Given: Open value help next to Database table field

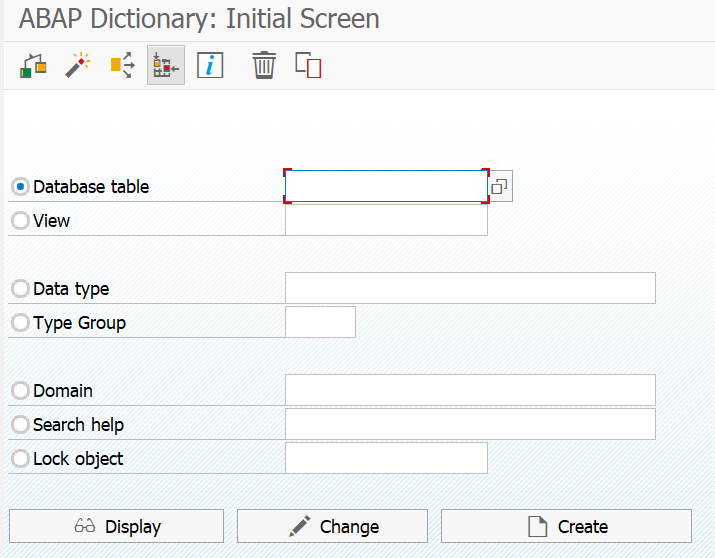Looking at the screenshot, I should (x=500, y=186).
